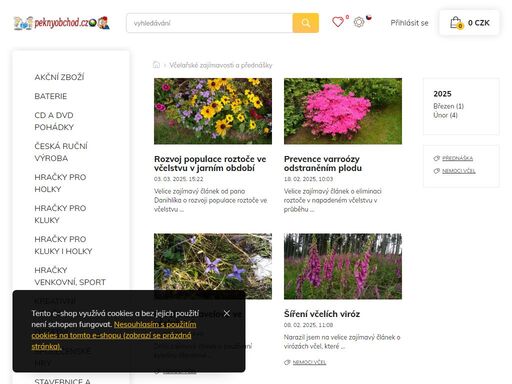Open NEMOCI VČEL tag in sidebar
The height and width of the screenshot is (384, 512).
459,171
